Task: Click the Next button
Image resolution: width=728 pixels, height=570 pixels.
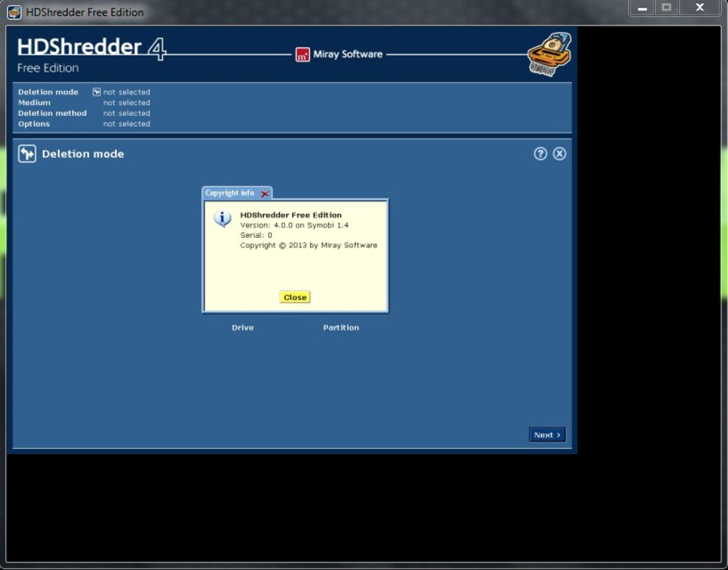Action: click(547, 435)
